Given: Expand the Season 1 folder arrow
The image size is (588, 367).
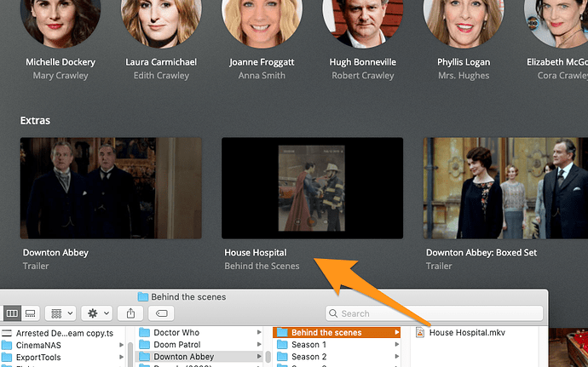Looking at the screenshot, I should pyautogui.click(x=396, y=345).
